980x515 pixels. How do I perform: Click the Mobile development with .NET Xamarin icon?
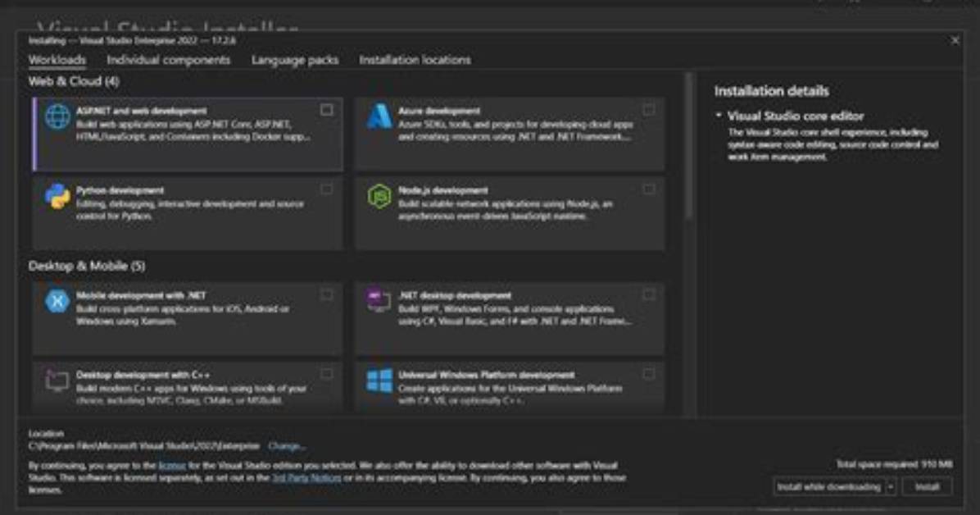tap(57, 302)
